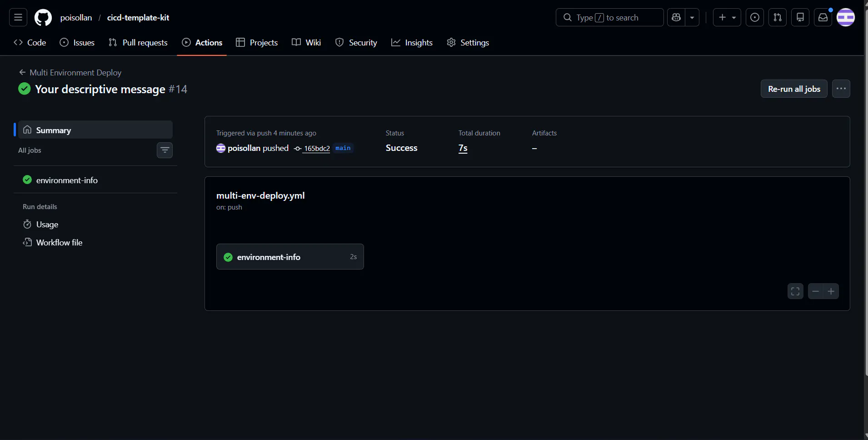The image size is (868, 440).
Task: Click the Success status text
Action: point(401,148)
